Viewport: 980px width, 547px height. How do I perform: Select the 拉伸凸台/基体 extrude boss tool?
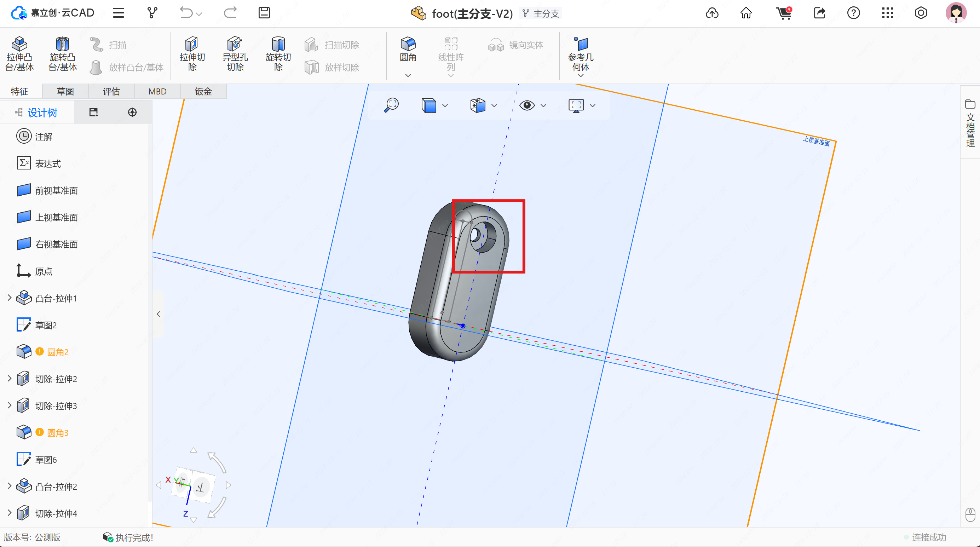(19, 54)
